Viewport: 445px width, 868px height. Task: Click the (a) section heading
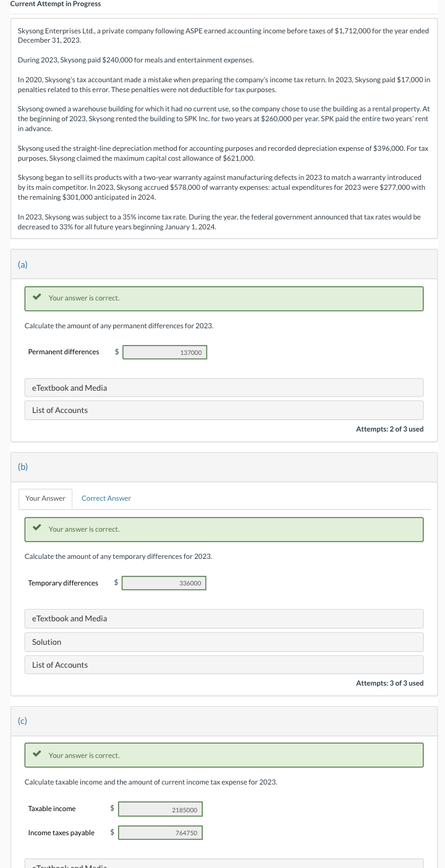[x=23, y=264]
